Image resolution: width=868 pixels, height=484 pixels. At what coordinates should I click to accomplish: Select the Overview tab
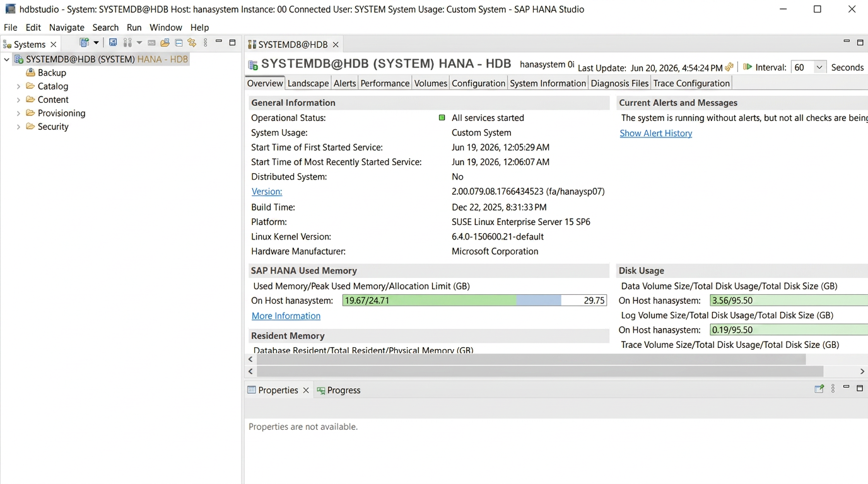coord(265,83)
